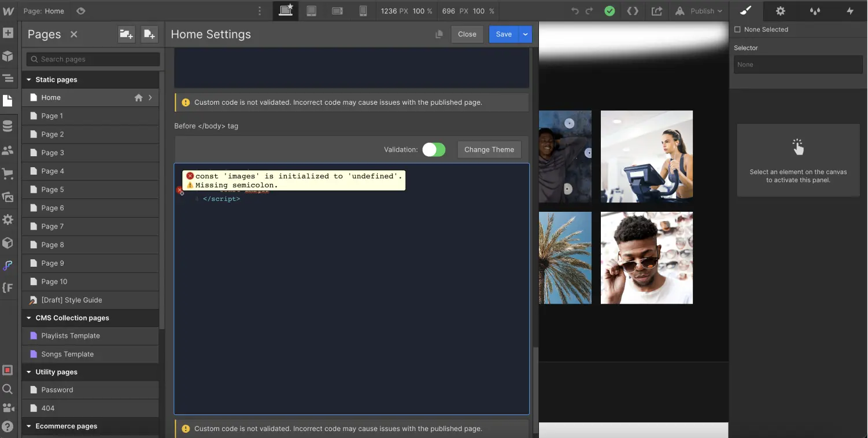
Task: Open the [Draft] Style Guide page
Action: point(90,300)
